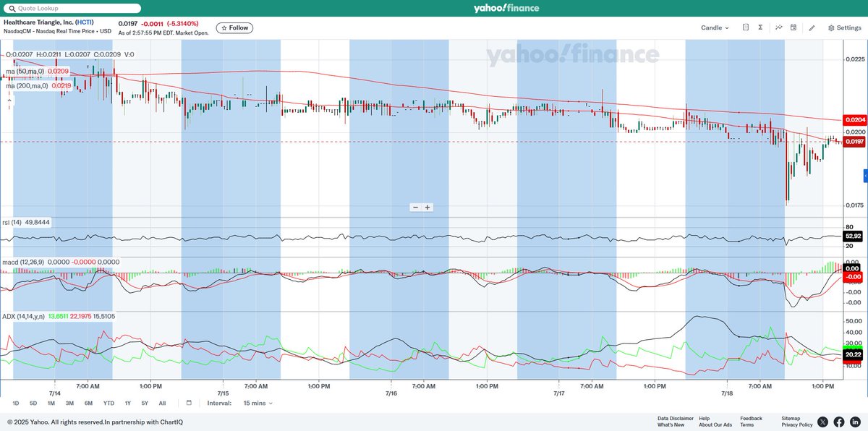Click the 20.22 ADX value tag
868x431 pixels.
(x=854, y=354)
